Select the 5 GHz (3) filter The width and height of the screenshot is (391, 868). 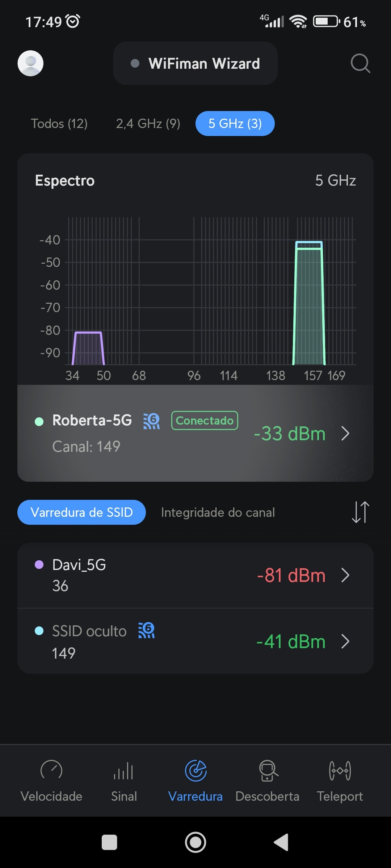(235, 124)
